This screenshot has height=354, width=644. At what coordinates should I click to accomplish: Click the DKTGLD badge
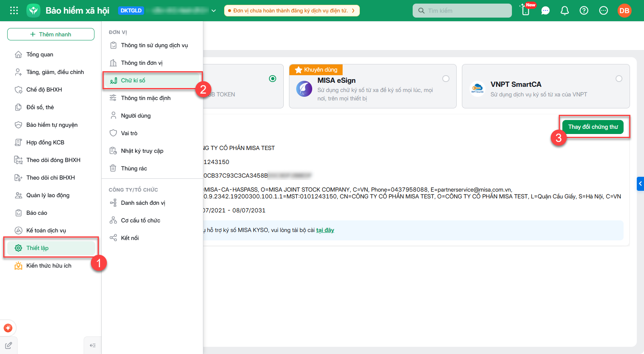[x=131, y=11]
